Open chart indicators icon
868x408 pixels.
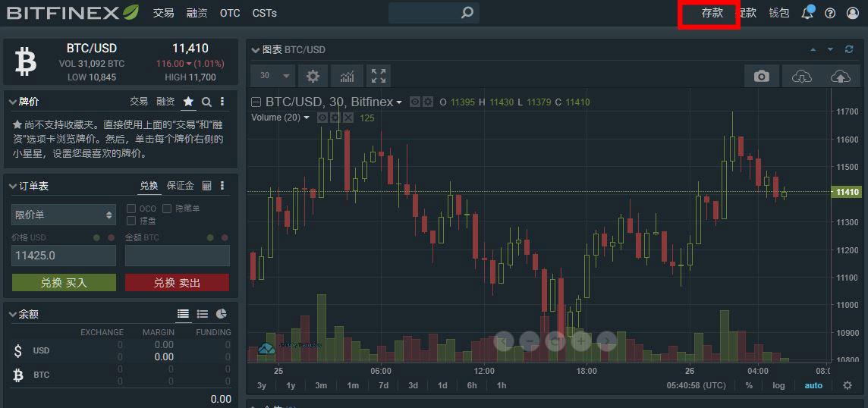point(347,76)
